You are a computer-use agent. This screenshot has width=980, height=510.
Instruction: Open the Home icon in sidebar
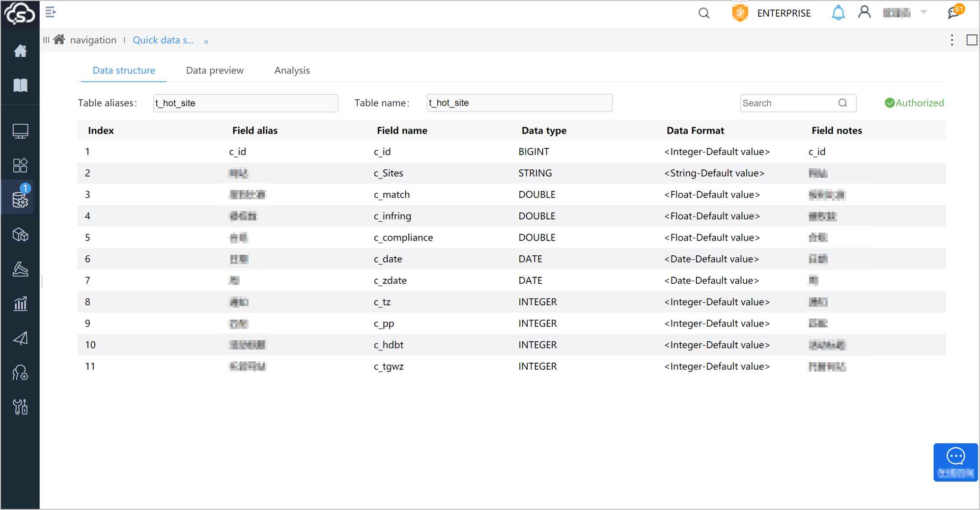pyautogui.click(x=20, y=51)
